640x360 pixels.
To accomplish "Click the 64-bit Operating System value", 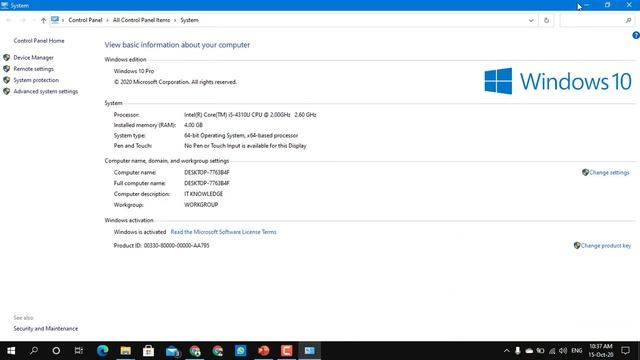I will pyautogui.click(x=241, y=135).
